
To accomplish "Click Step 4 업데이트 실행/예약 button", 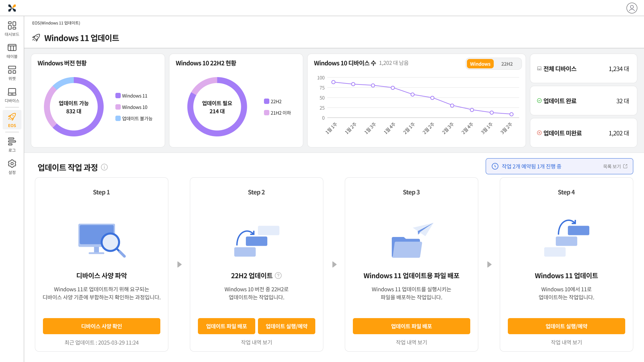I will 567,326.
